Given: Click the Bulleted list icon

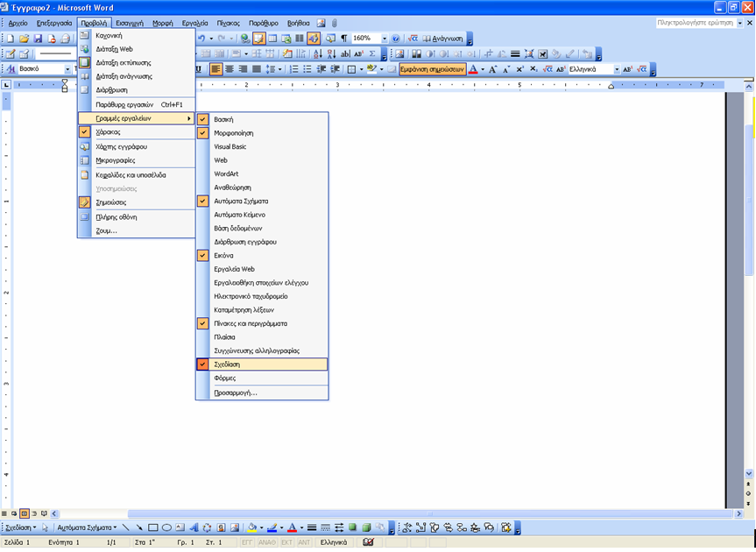Looking at the screenshot, I should tap(307, 69).
